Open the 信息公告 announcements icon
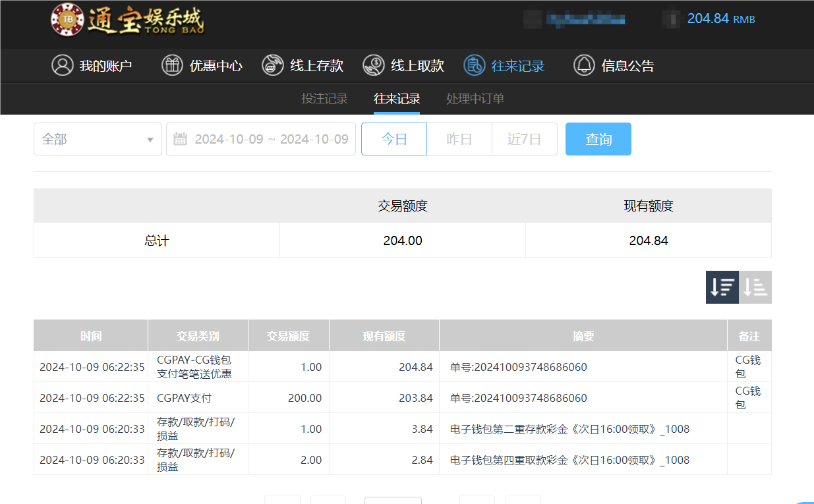This screenshot has height=504, width=814. tap(583, 65)
